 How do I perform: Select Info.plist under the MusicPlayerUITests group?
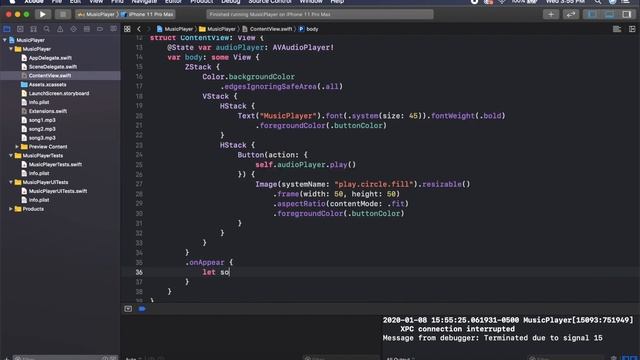click(x=39, y=200)
